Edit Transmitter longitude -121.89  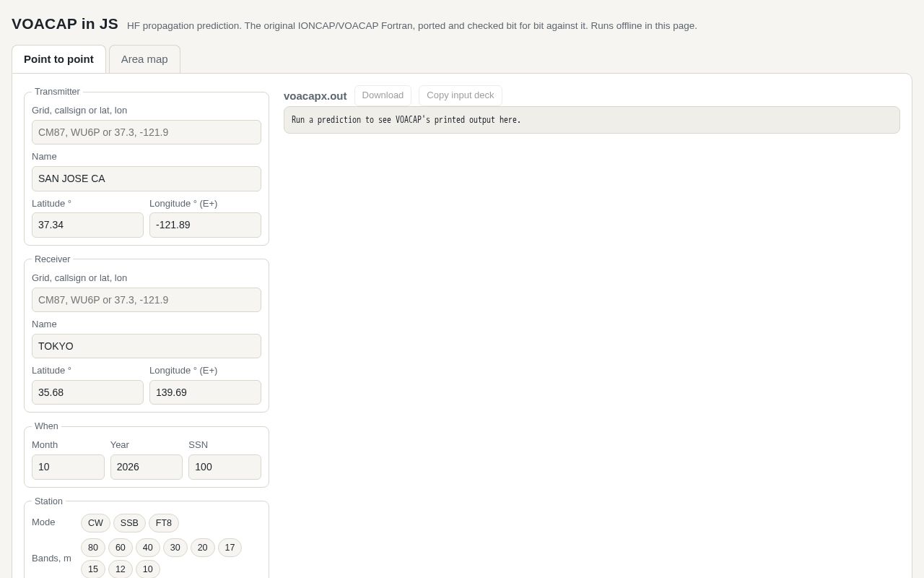pyautogui.click(x=205, y=225)
